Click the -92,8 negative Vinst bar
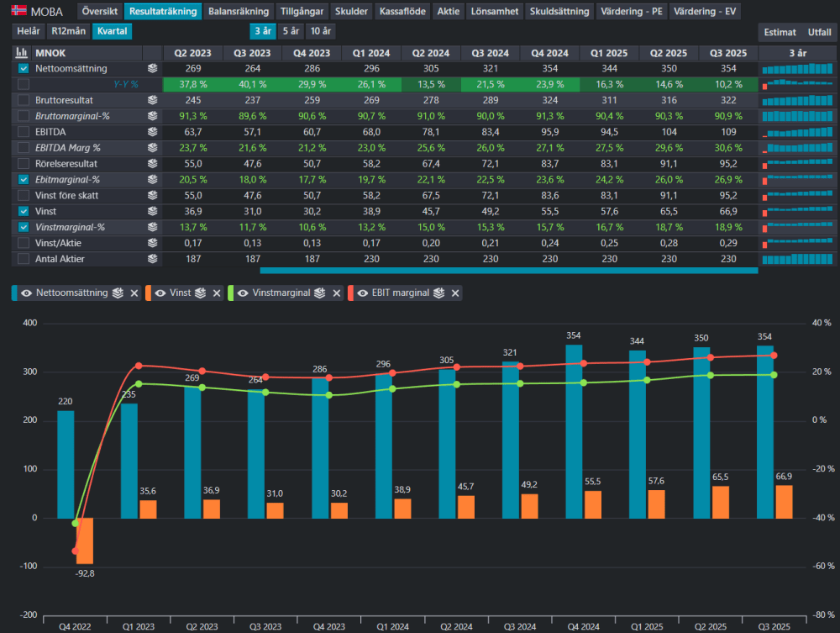840x633 pixels. (85, 541)
